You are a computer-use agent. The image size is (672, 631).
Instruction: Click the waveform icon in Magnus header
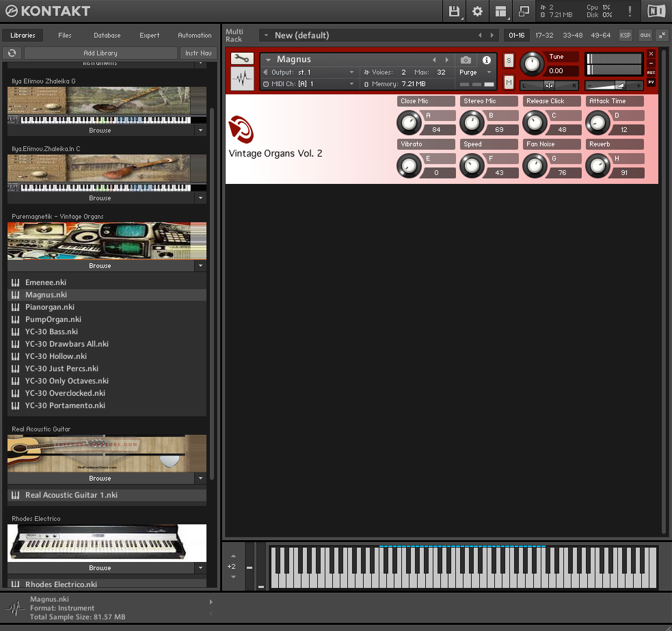(x=242, y=79)
